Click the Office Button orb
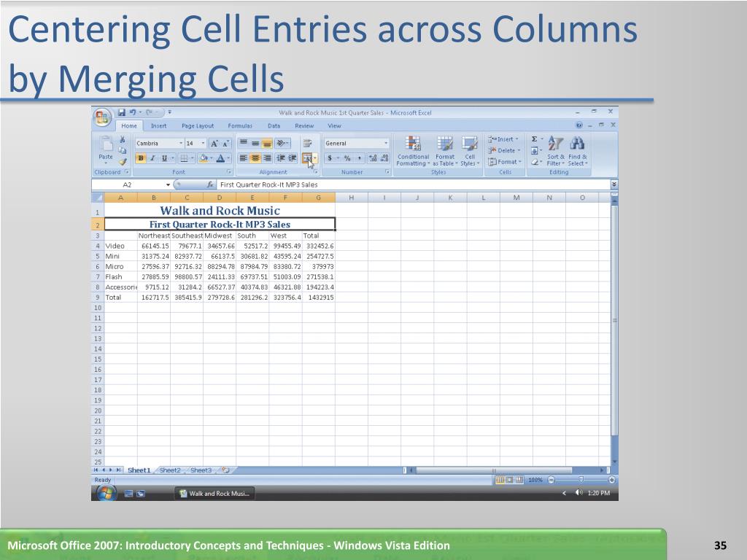This screenshot has width=747, height=560. click(102, 117)
